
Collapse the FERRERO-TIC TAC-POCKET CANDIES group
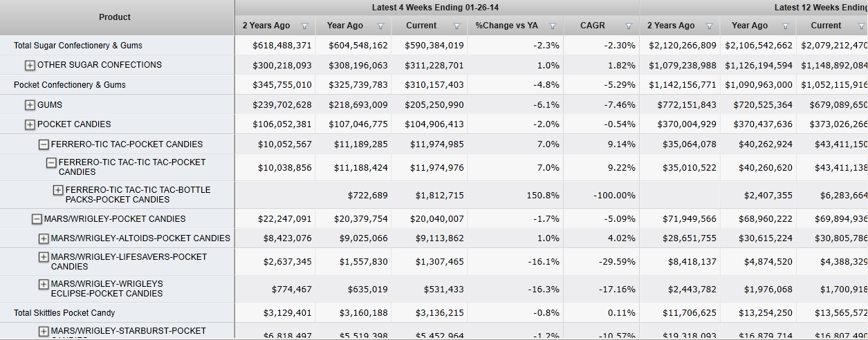(x=44, y=144)
